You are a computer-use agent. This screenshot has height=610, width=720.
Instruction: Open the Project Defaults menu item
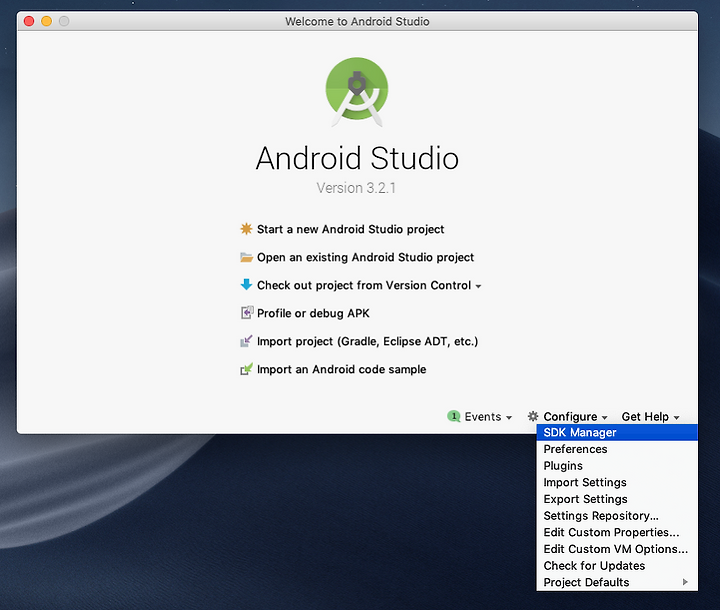[x=617, y=582]
